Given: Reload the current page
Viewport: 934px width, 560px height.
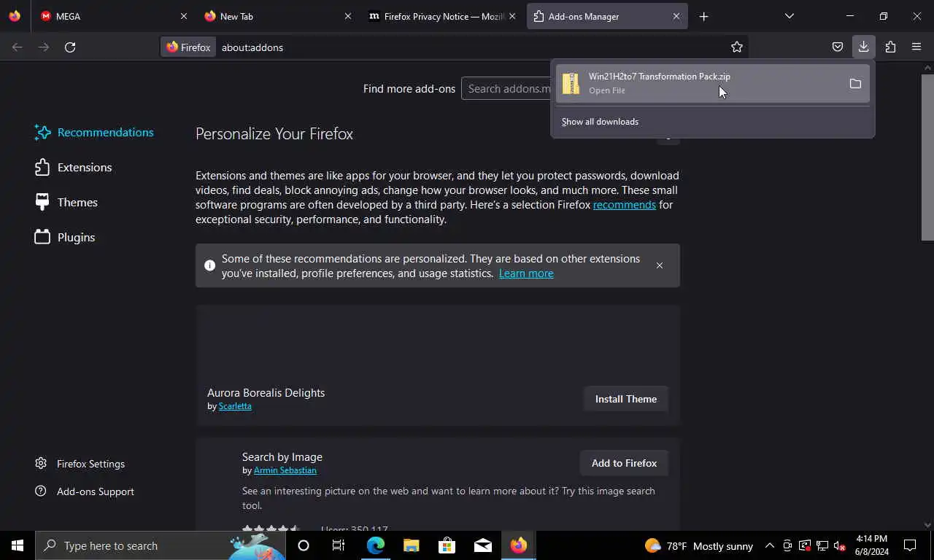Looking at the screenshot, I should pyautogui.click(x=70, y=47).
